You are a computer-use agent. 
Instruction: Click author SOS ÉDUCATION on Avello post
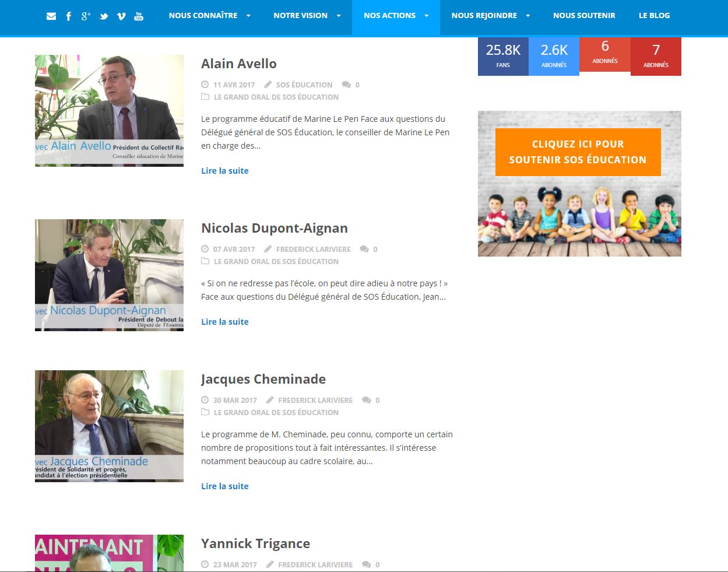tap(304, 85)
